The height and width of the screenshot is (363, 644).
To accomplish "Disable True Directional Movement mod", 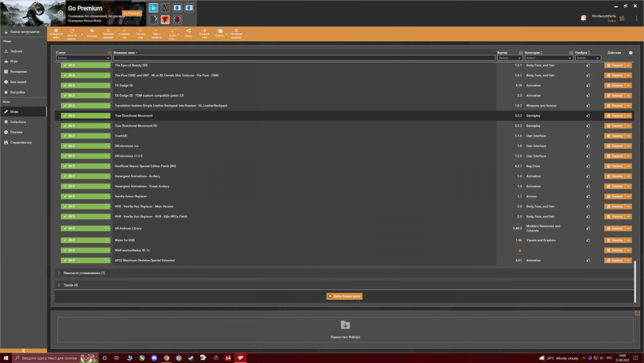I will pyautogui.click(x=83, y=115).
